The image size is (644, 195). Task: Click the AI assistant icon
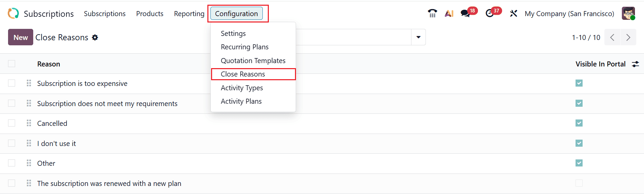449,13
